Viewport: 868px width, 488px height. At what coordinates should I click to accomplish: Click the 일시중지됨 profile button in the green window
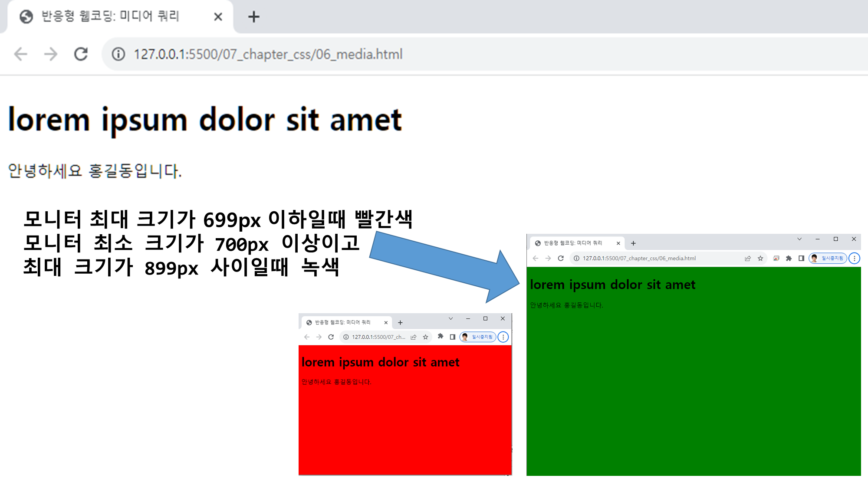(828, 259)
